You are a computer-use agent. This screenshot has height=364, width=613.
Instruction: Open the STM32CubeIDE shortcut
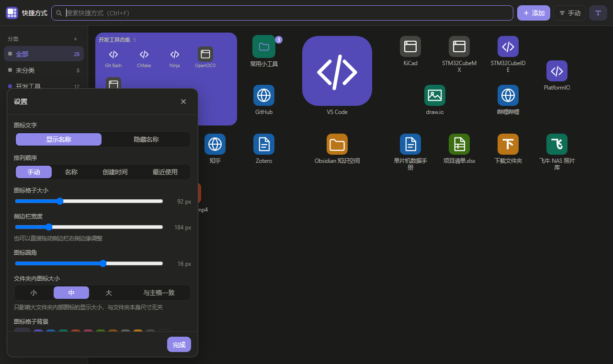pyautogui.click(x=508, y=54)
